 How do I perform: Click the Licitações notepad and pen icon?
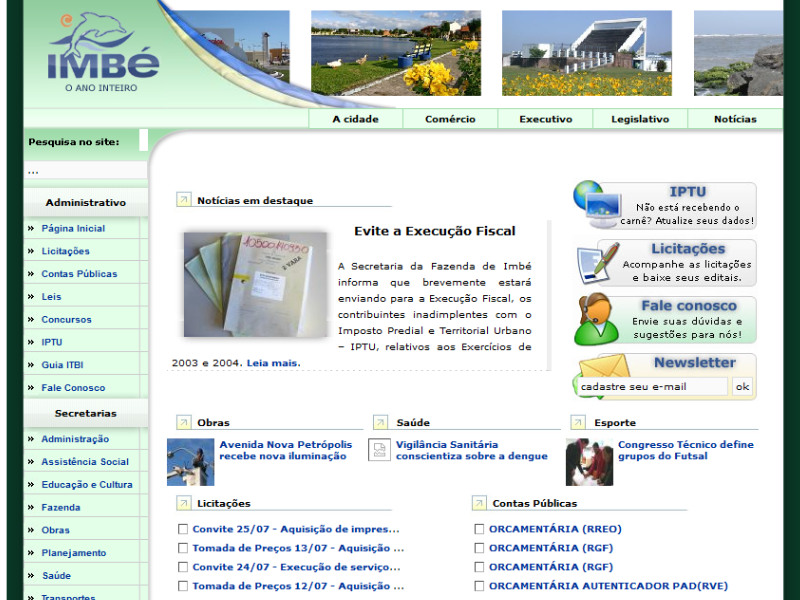click(x=597, y=263)
